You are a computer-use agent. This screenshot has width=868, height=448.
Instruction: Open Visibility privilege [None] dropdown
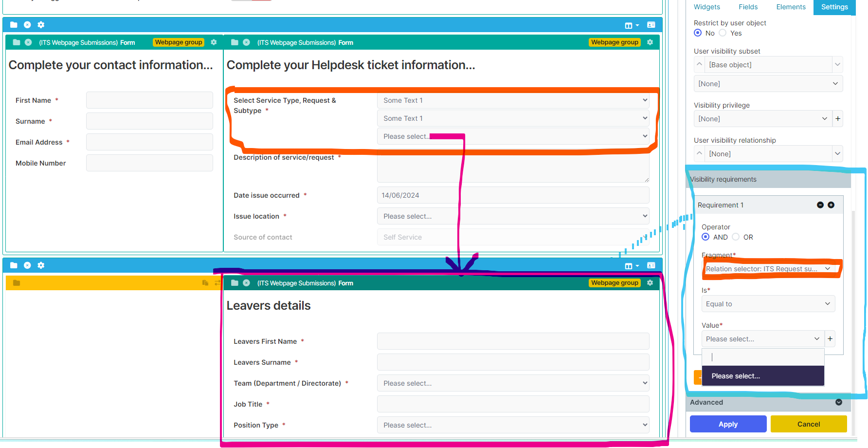[763, 119]
